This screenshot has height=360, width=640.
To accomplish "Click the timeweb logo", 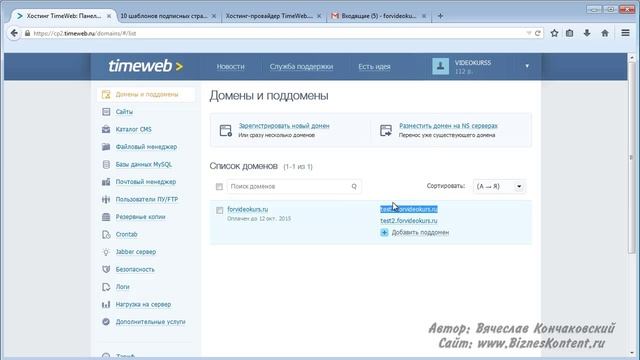I will click(x=145, y=66).
